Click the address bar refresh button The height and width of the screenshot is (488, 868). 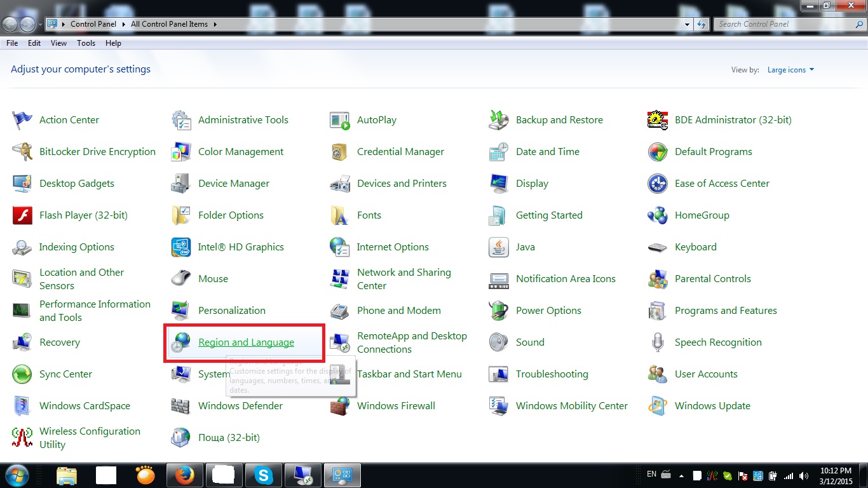702,24
